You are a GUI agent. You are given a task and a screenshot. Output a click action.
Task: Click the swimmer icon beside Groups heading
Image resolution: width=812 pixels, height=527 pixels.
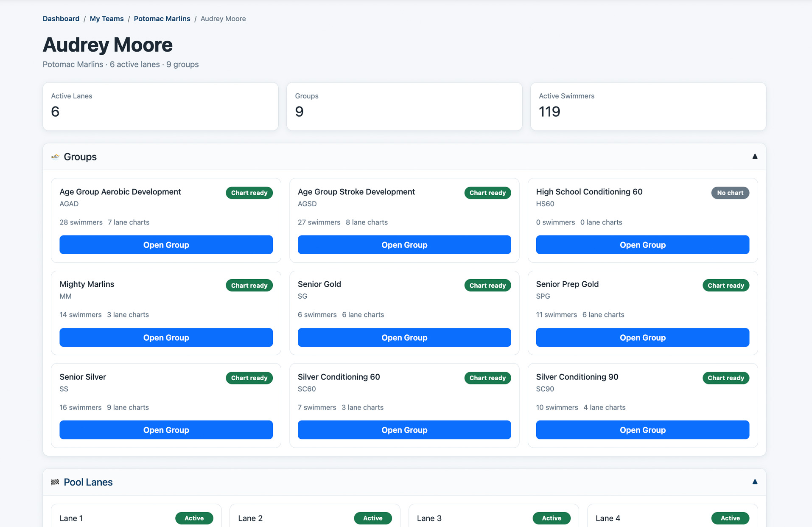55,157
